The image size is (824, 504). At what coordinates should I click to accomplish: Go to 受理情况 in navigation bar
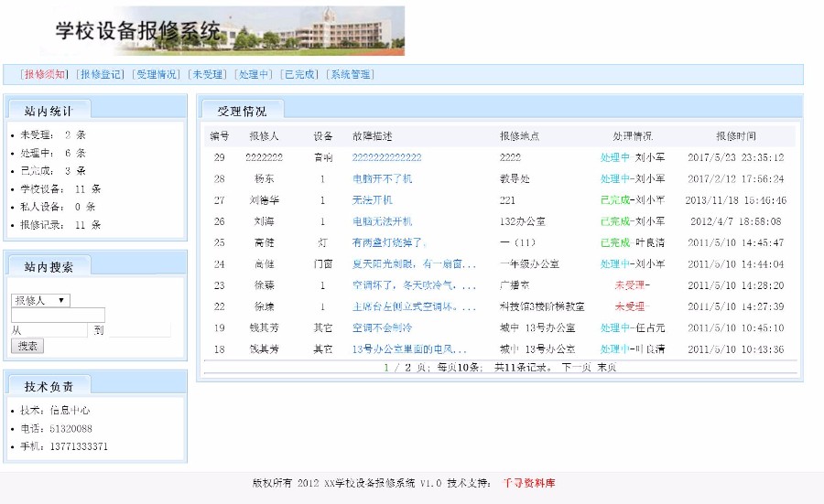[156, 75]
